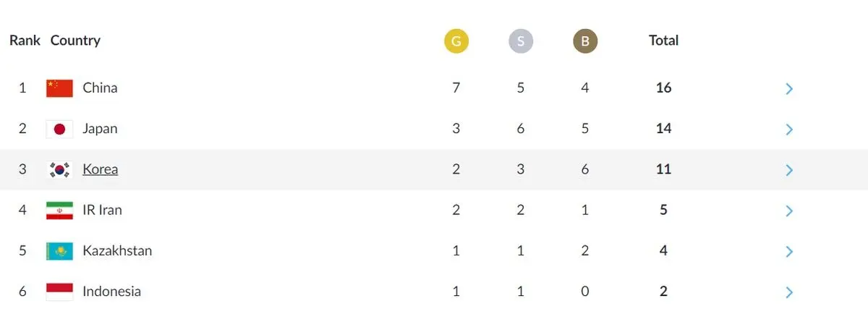Click the Korea flag icon
This screenshot has height=322, width=868.
pyautogui.click(x=59, y=170)
